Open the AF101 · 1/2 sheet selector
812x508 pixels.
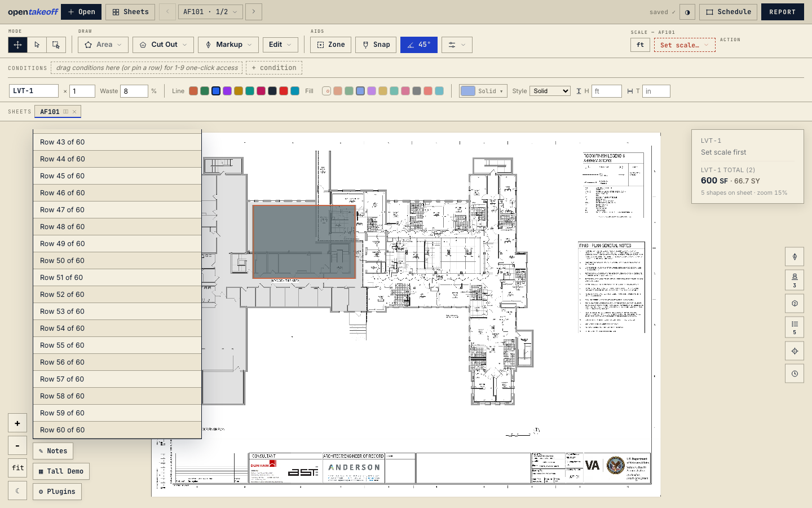pos(210,12)
